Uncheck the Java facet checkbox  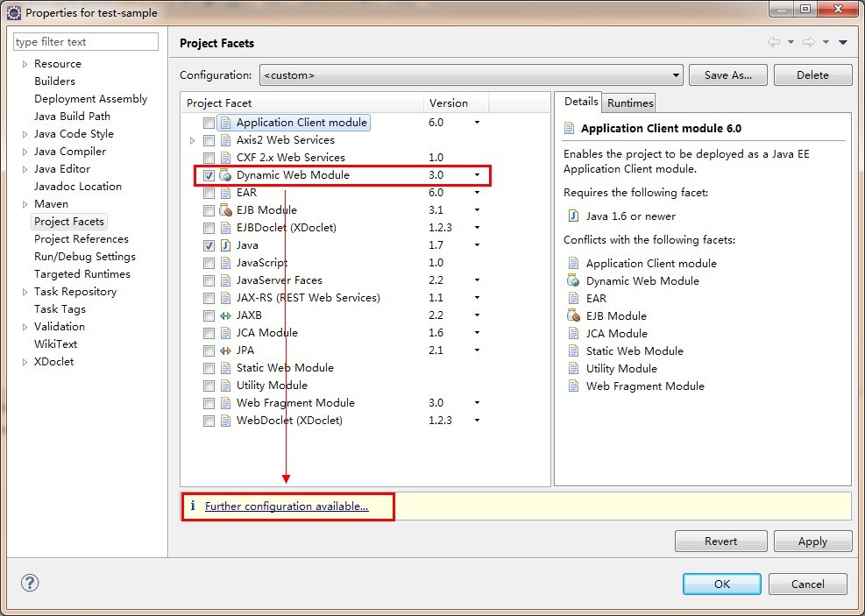(209, 245)
